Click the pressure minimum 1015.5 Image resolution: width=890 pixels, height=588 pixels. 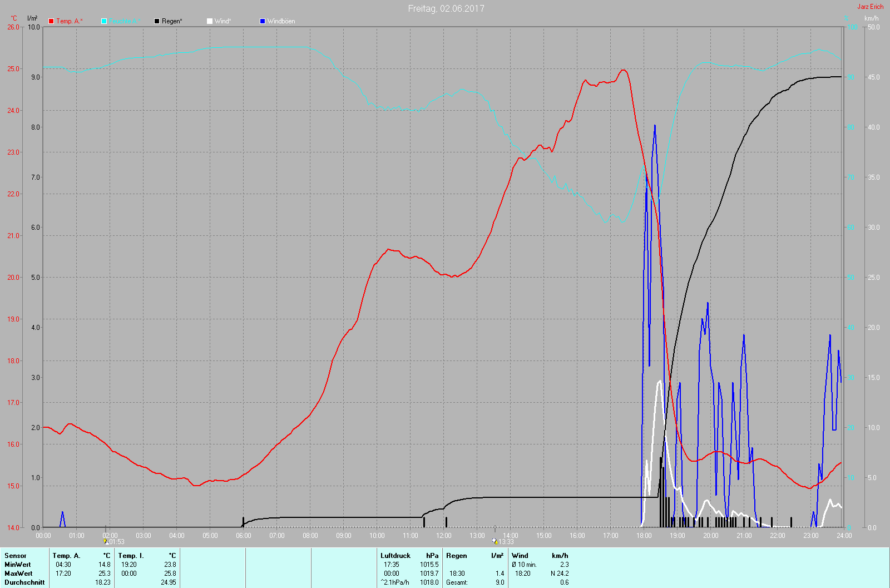point(429,565)
